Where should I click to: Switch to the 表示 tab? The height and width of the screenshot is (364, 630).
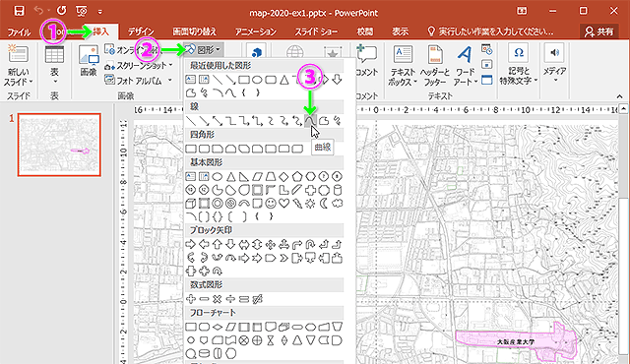401,31
